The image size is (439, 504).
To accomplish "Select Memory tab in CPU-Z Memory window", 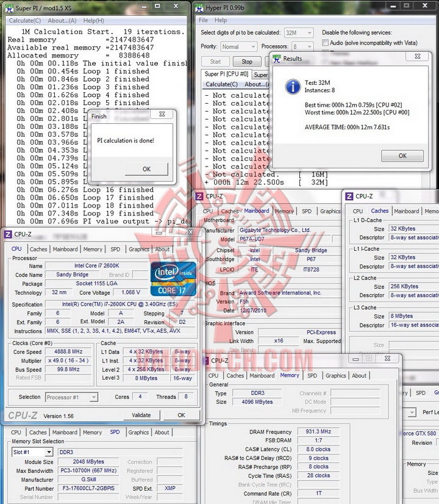I will (x=290, y=375).
